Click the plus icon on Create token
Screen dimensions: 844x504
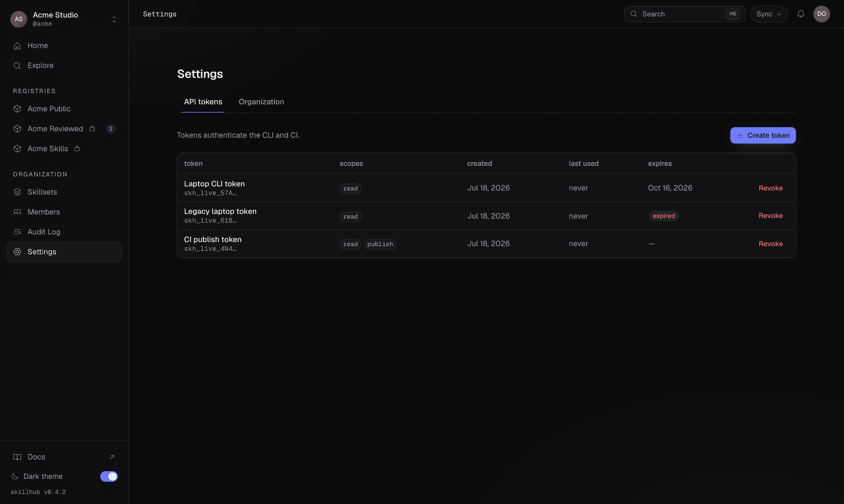click(x=740, y=135)
